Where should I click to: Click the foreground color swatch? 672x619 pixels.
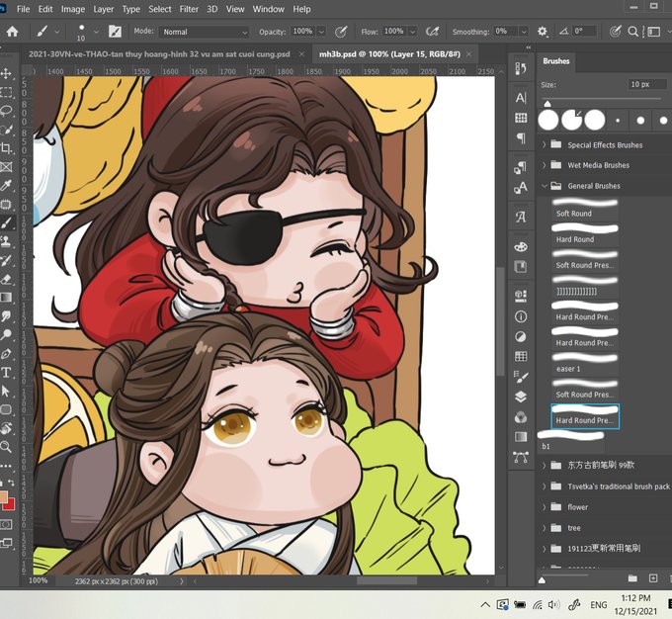pyautogui.click(x=3, y=496)
